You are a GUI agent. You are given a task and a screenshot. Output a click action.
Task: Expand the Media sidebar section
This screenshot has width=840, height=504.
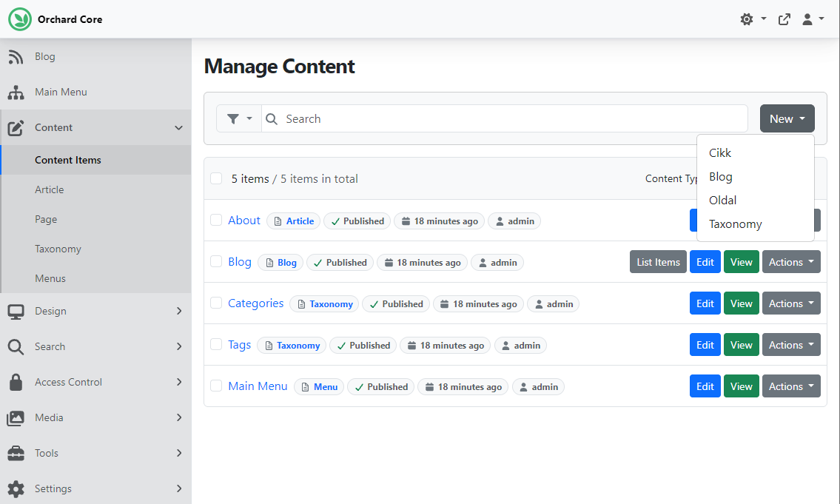click(x=179, y=417)
